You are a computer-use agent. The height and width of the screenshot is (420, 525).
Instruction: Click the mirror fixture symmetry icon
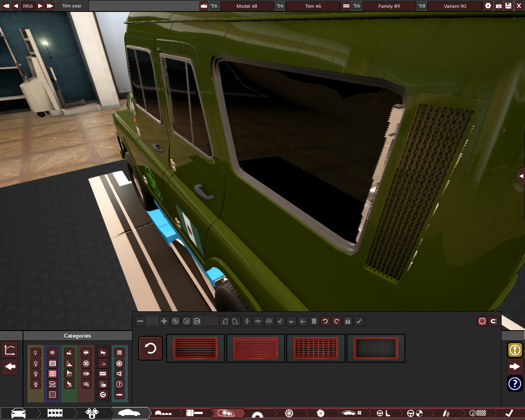[x=269, y=321]
